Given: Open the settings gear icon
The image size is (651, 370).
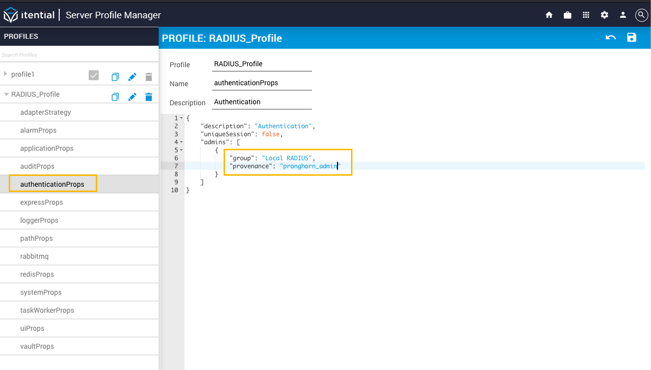Looking at the screenshot, I should 604,15.
